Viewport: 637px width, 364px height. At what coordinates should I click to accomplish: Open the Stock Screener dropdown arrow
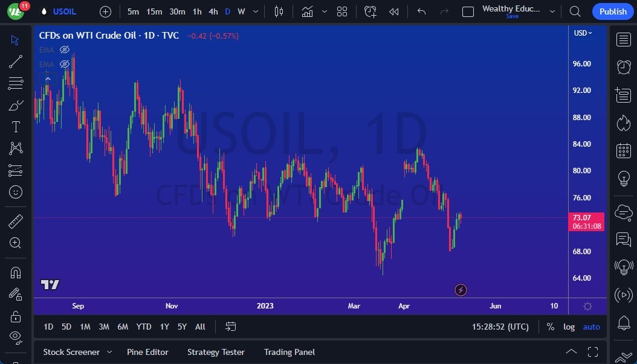click(x=109, y=352)
